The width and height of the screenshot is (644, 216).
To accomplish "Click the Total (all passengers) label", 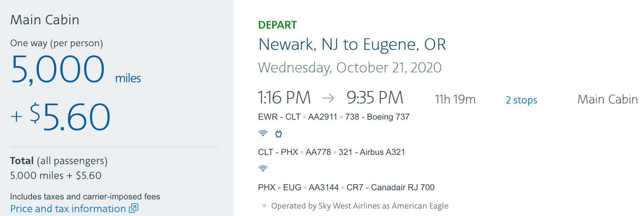I will pos(59,161).
